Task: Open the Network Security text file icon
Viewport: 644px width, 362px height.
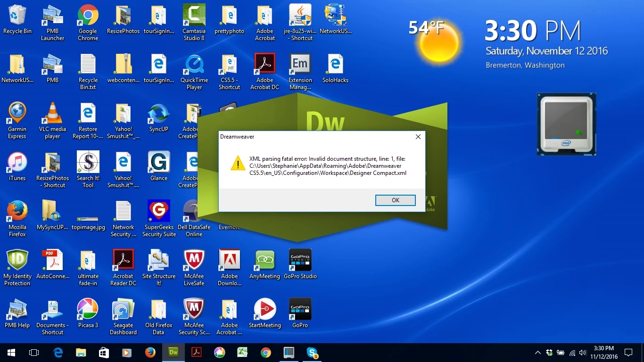Action: click(123, 219)
